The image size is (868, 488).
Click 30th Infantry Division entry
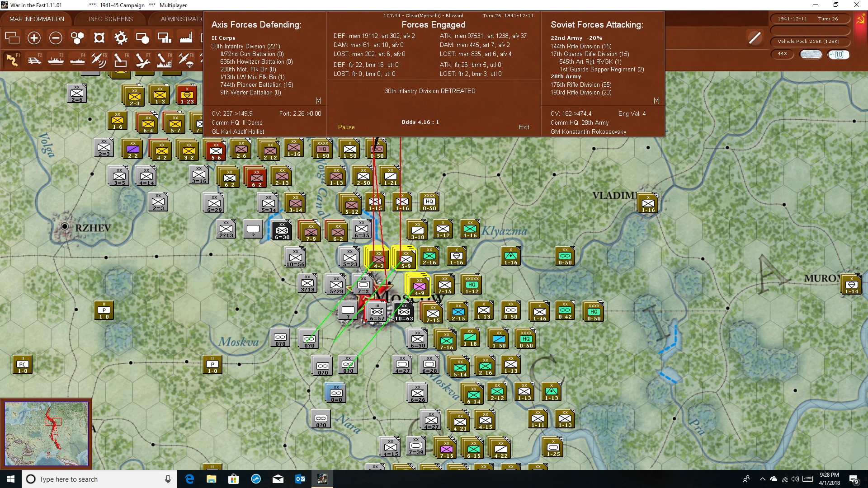pos(245,46)
